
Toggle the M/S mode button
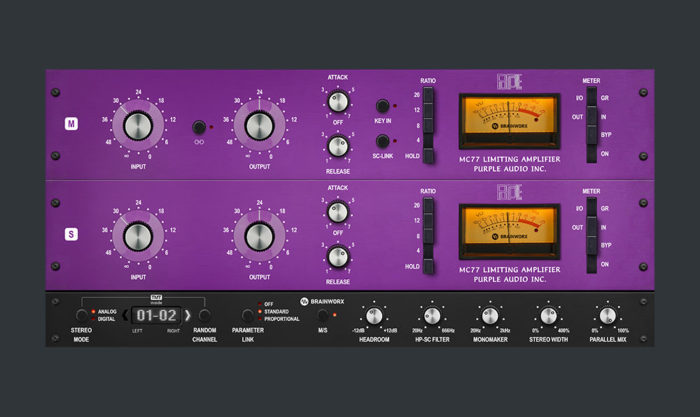coord(322,315)
